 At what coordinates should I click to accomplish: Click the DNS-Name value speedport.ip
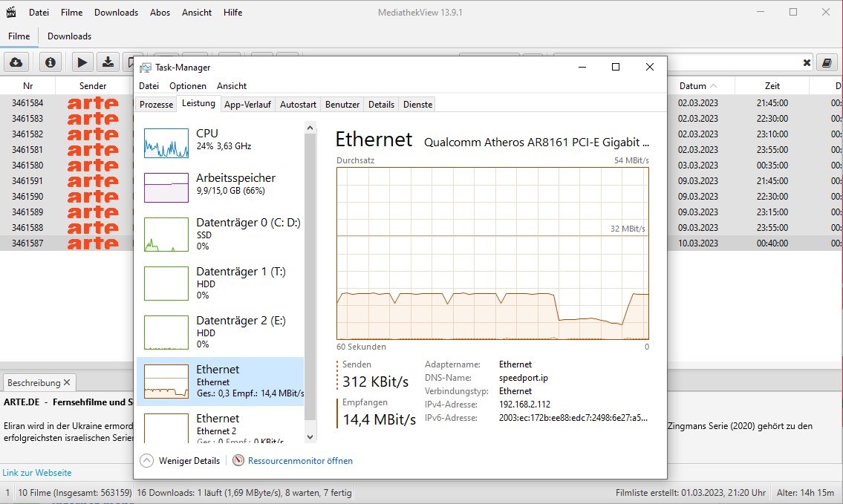coord(523,378)
